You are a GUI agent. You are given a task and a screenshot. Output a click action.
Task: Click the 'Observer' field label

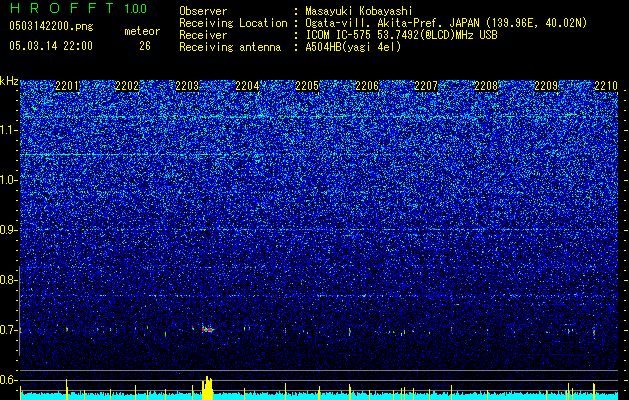[x=203, y=11]
